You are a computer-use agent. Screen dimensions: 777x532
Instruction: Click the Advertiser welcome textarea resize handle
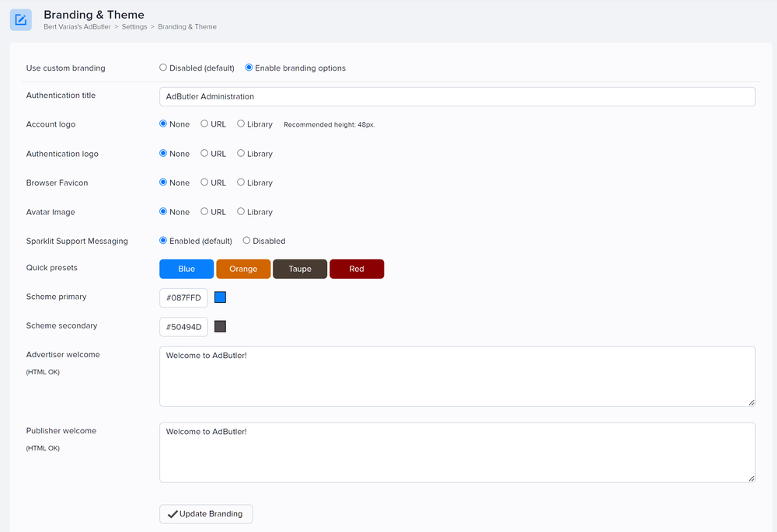(x=751, y=403)
